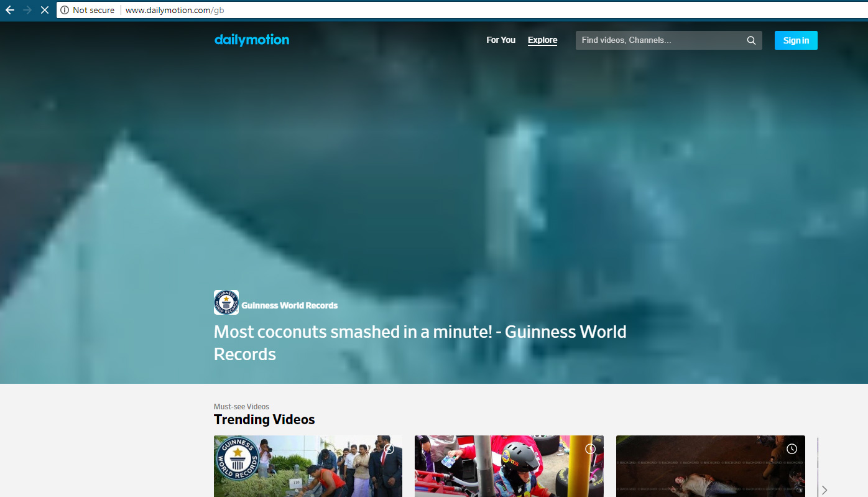Go back with the browser back arrow
This screenshot has width=868, height=497.
[10, 10]
